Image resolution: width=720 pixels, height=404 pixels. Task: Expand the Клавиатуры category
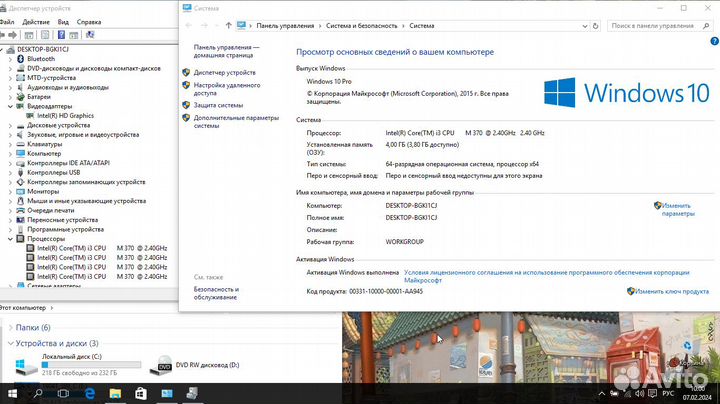click(11, 144)
